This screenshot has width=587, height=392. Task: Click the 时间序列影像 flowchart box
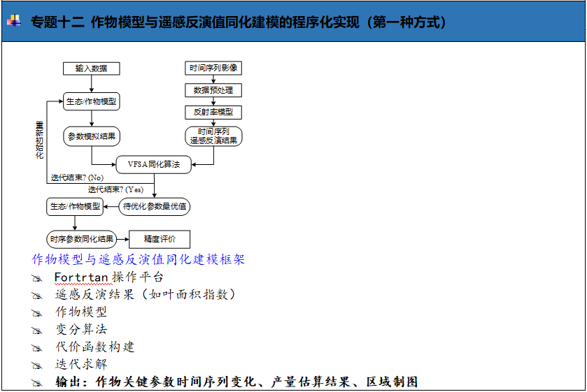[x=213, y=68]
